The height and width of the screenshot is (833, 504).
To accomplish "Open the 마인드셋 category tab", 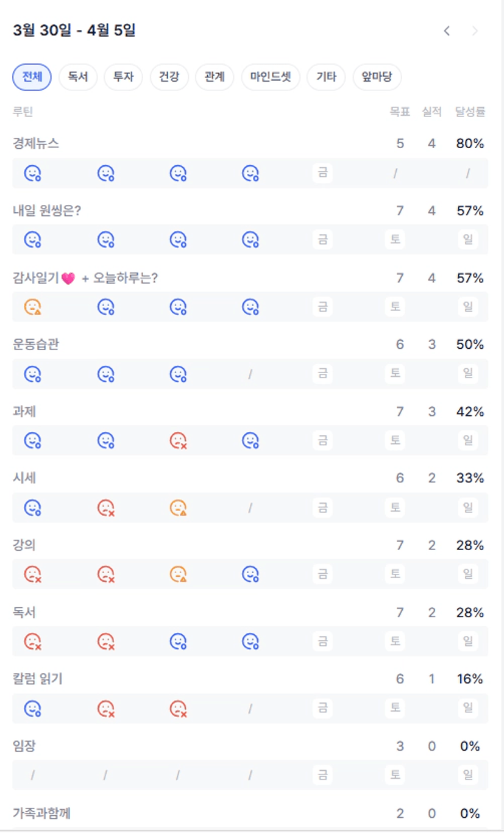I will coord(271,77).
